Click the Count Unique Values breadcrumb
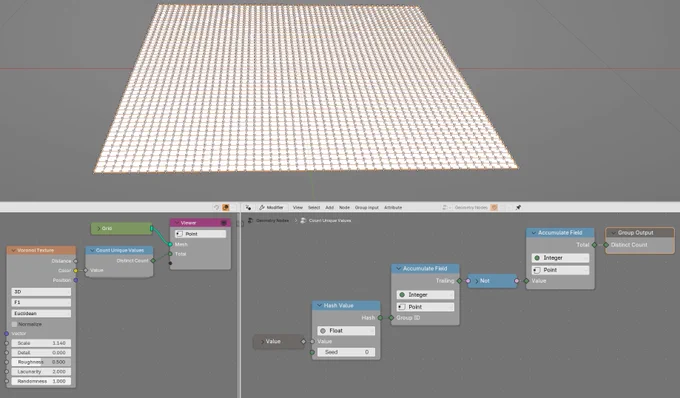 click(x=330, y=221)
